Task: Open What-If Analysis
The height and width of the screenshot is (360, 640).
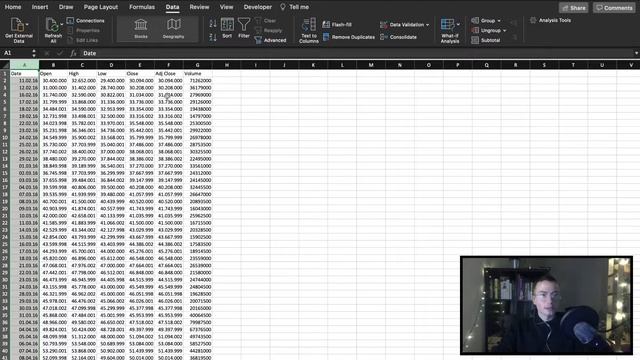Action: pos(449,31)
